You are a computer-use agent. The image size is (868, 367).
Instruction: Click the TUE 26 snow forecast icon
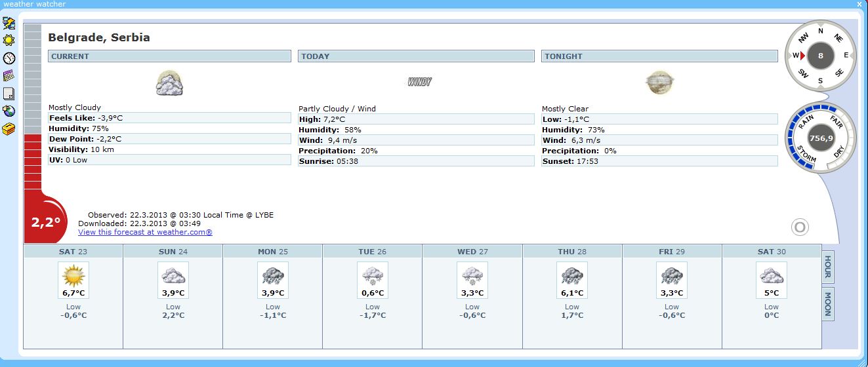coord(373,274)
